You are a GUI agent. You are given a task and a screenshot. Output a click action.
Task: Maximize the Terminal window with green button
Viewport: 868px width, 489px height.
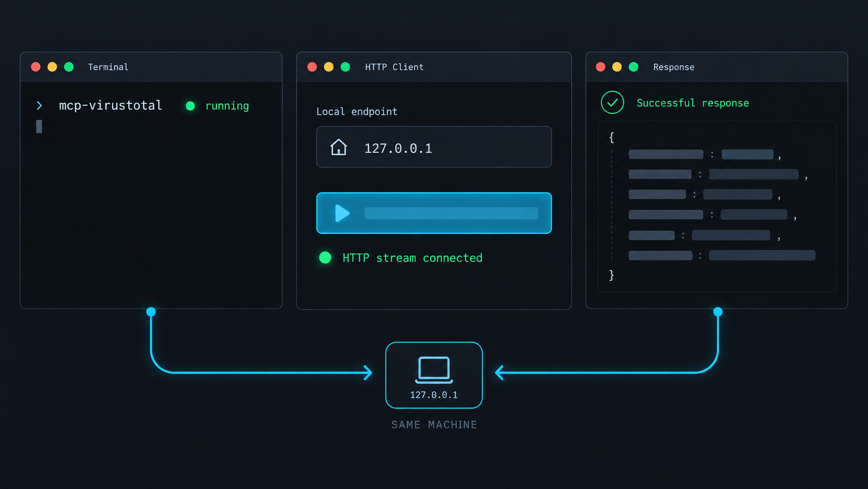click(x=69, y=67)
